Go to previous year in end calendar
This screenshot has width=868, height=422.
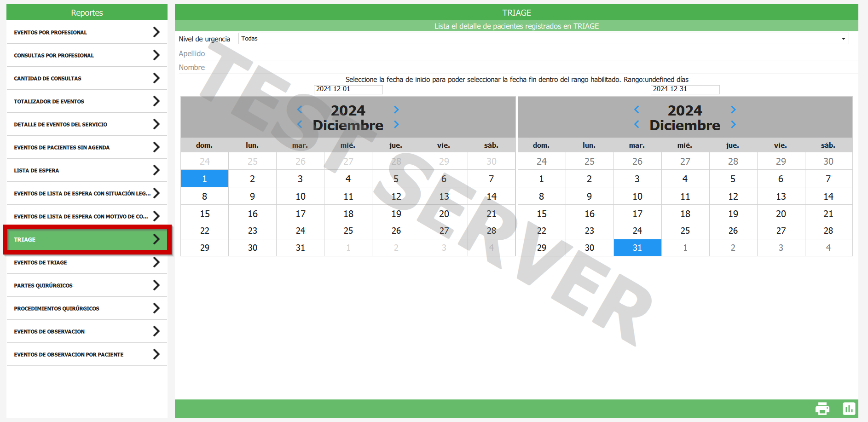pyautogui.click(x=637, y=110)
